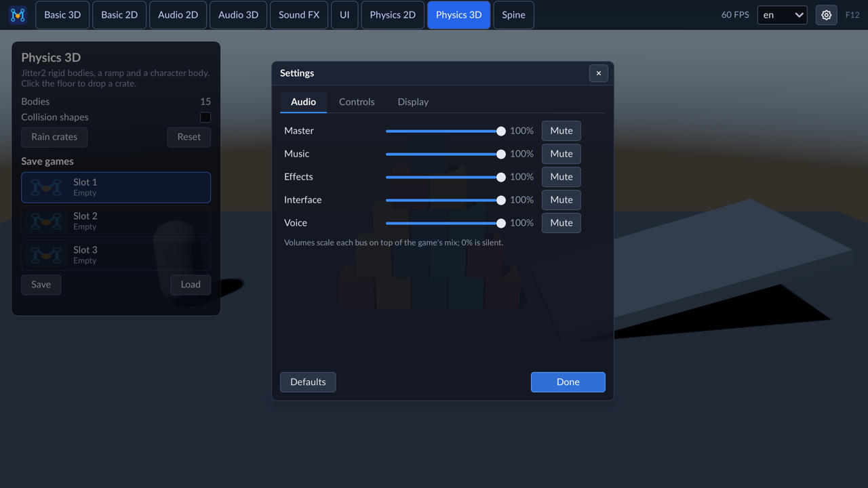Viewport: 868px width, 488px height.
Task: Open the Audio 2D demo tab
Action: click(x=178, y=15)
